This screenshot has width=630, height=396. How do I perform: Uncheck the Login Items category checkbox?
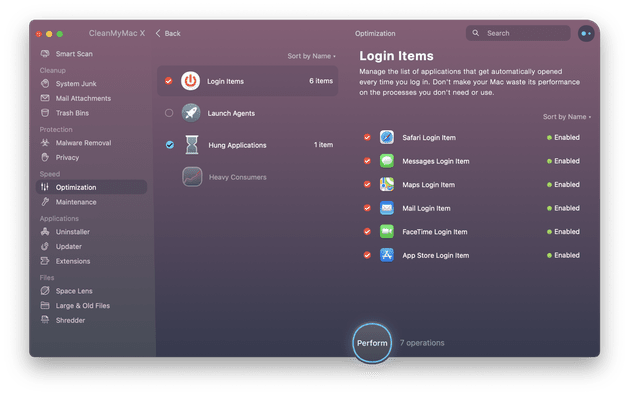click(x=169, y=81)
